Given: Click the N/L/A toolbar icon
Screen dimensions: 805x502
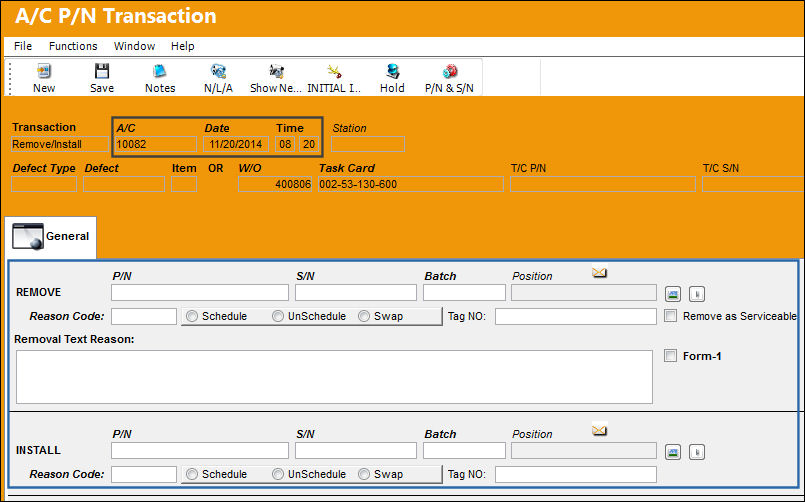Looking at the screenshot, I should (x=218, y=71).
